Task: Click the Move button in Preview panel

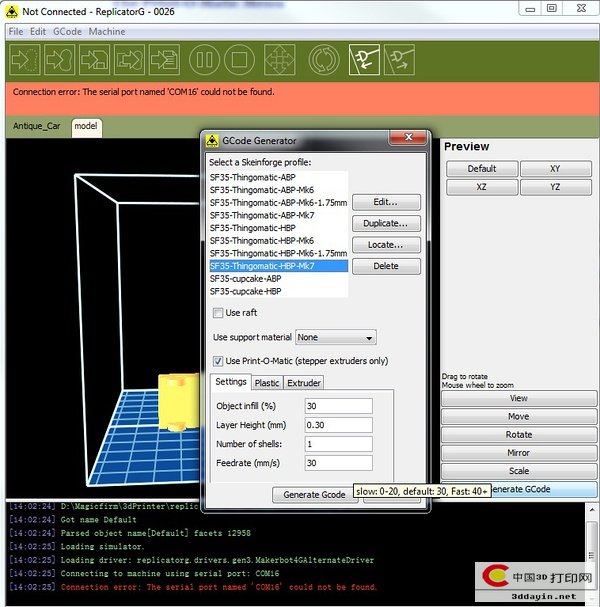Action: 519,417
